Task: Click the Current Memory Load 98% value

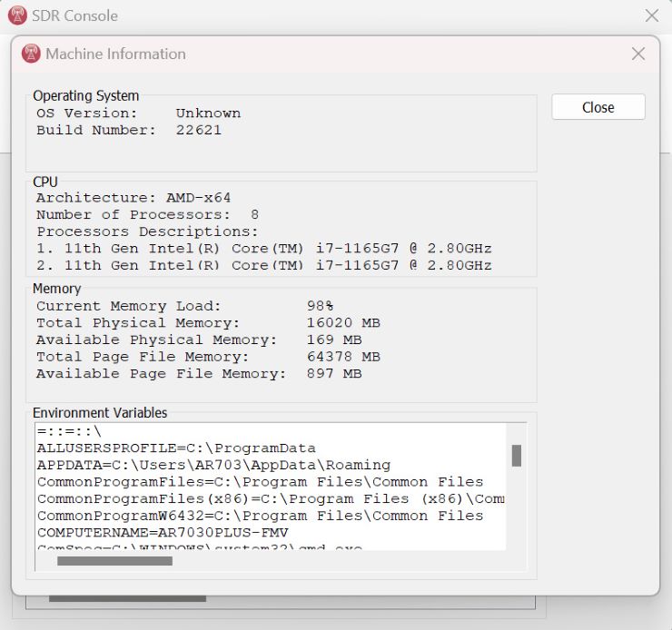Action: (x=321, y=306)
